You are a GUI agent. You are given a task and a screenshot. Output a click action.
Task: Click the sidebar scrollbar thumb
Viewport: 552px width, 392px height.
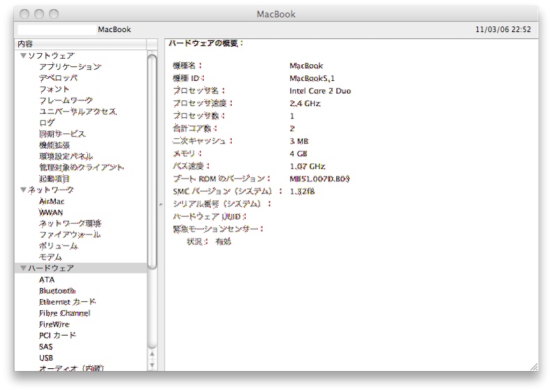[x=151, y=162]
